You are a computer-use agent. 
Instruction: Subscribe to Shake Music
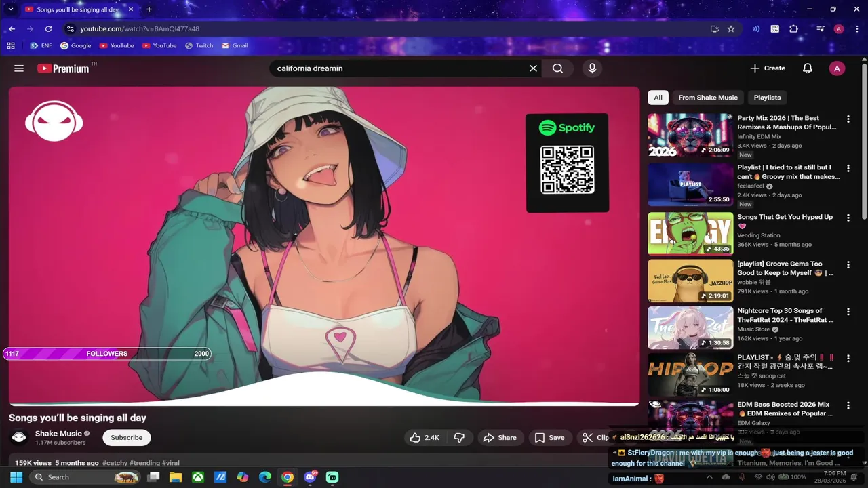(127, 438)
